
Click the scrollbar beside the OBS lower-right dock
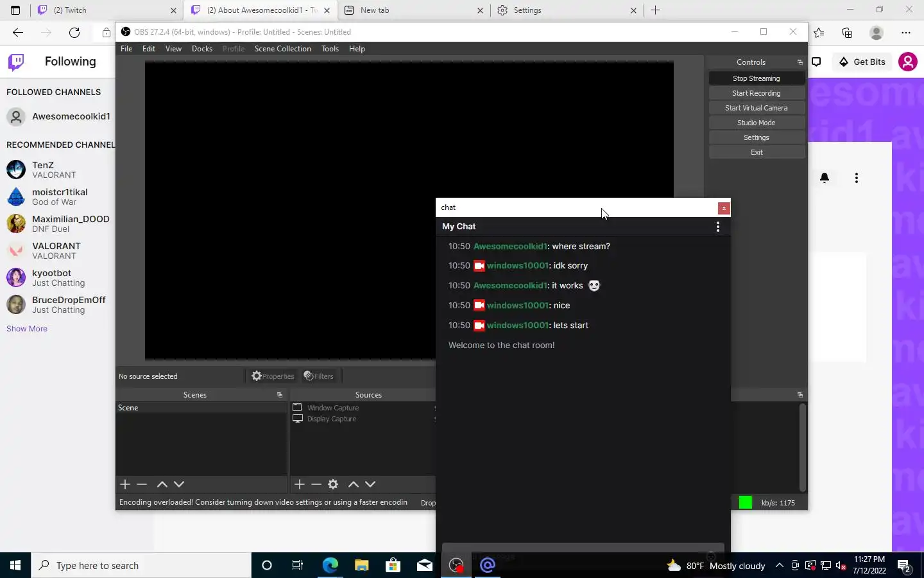pyautogui.click(x=802, y=447)
